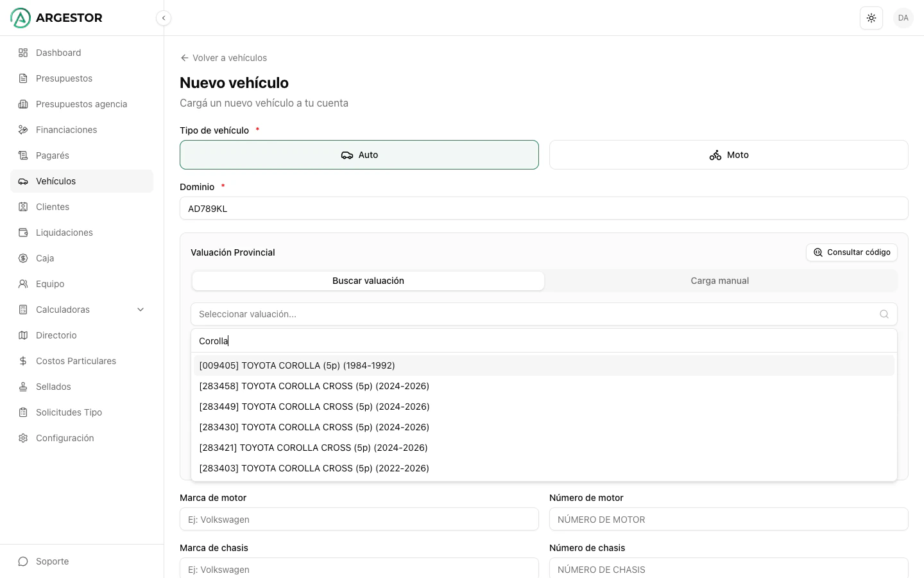Choose the [283403] Corolla Cross (2022-2026) option
The height and width of the screenshot is (578, 924).
point(544,468)
